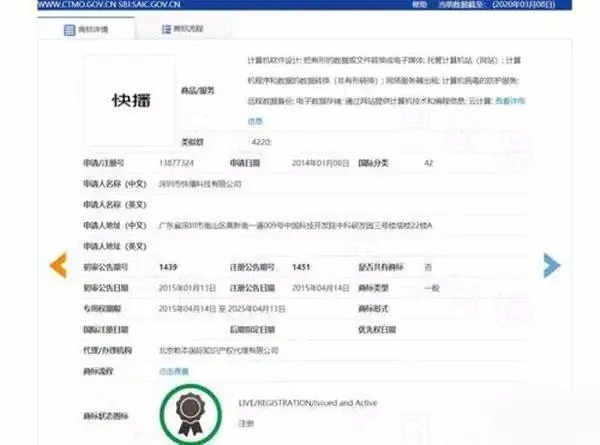Select the application number 13877324
Viewport: 600px width, 445px height.
click(176, 163)
